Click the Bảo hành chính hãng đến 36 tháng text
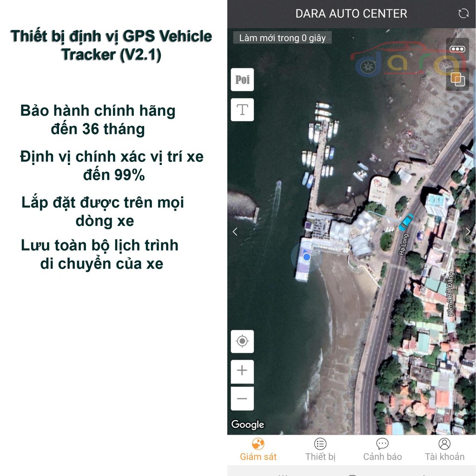Viewport: 476px width, 476px height. point(98,119)
